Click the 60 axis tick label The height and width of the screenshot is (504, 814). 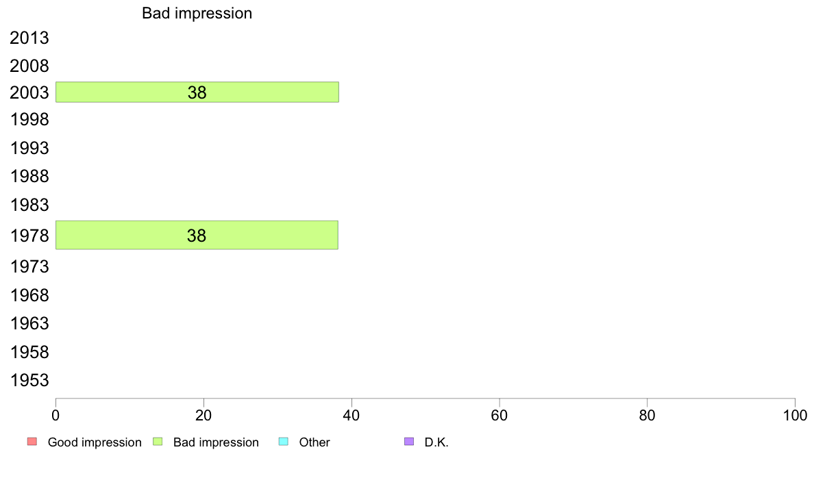click(x=500, y=415)
